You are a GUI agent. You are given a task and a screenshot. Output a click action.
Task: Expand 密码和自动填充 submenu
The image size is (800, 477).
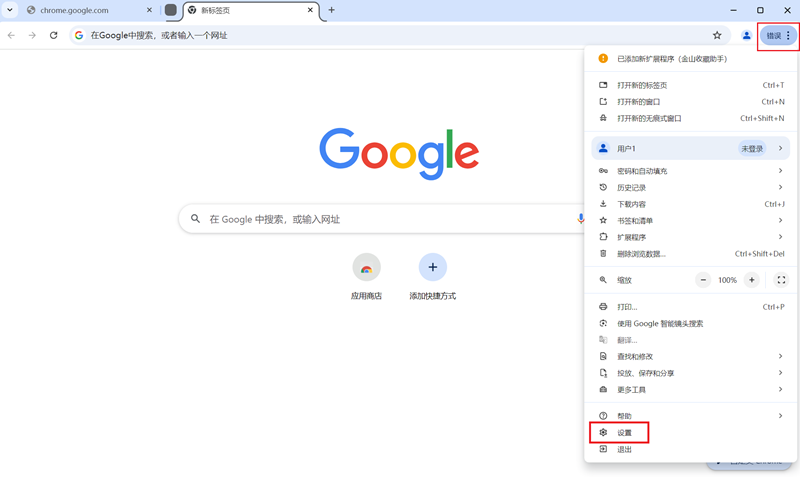[691, 171]
